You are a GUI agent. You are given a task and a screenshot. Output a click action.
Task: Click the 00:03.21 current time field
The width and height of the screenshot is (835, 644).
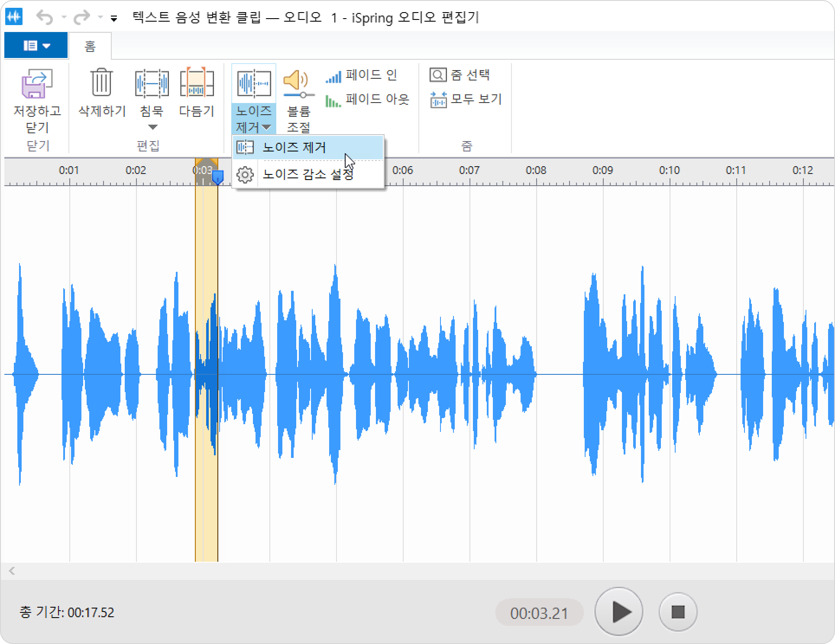[539, 613]
